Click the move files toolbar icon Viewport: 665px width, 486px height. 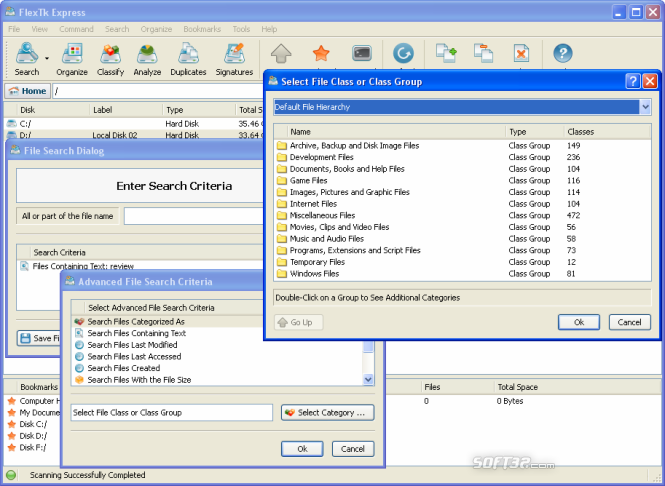click(x=483, y=53)
